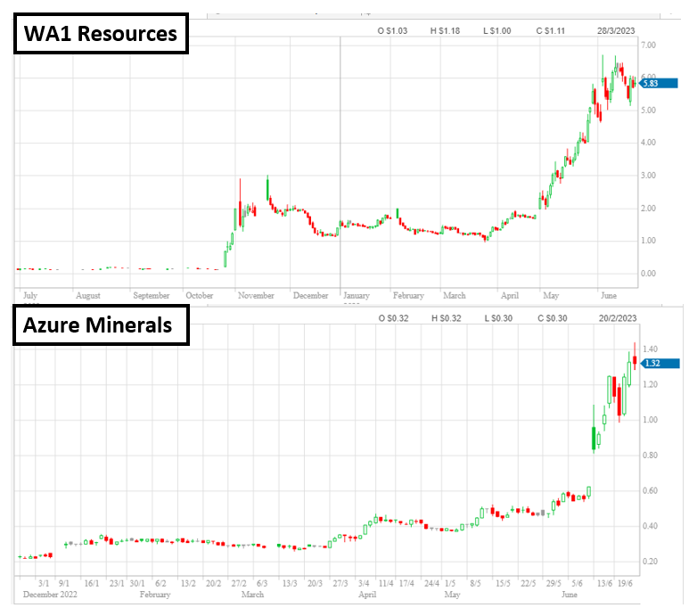This screenshot has width=689, height=616.
Task: Click the L $0.30 low value
Action: pyautogui.click(x=498, y=318)
